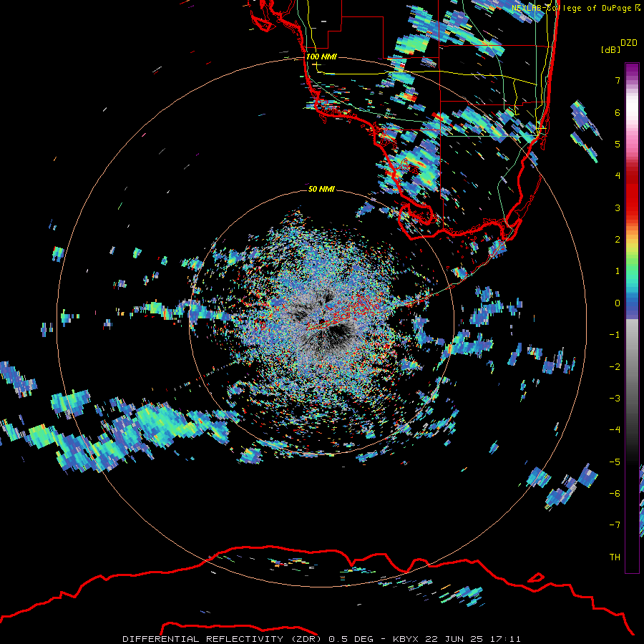Click the "-6" value on the color scale

click(615, 493)
